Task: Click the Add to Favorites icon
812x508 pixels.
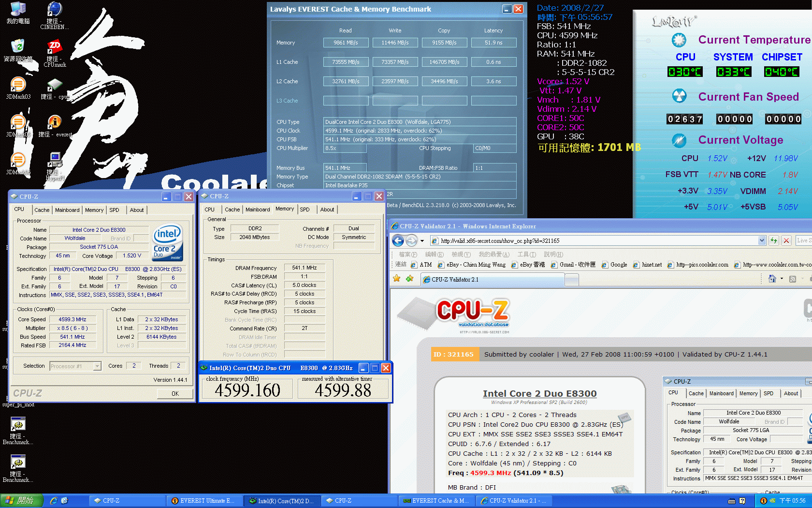Action: click(x=409, y=279)
